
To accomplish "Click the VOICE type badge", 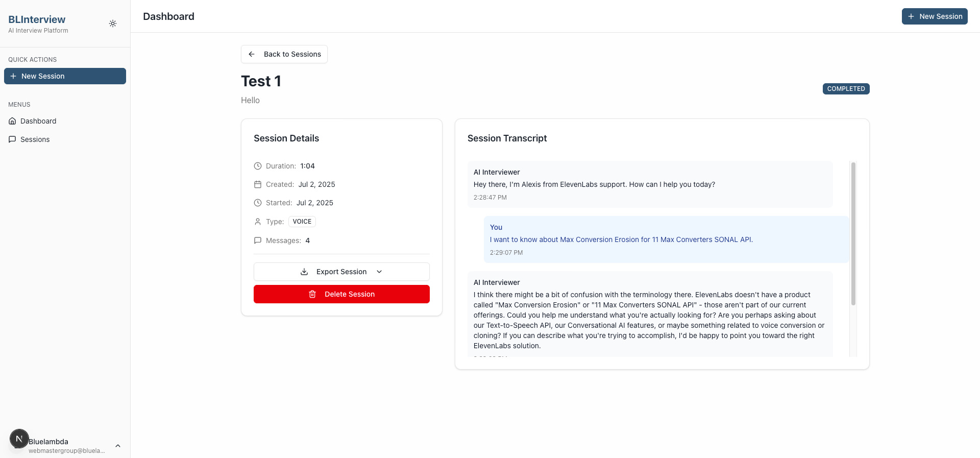I will (x=302, y=222).
